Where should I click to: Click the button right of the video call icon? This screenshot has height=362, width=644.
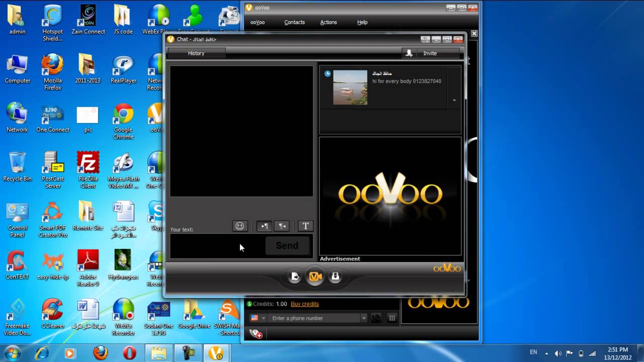[336, 277]
